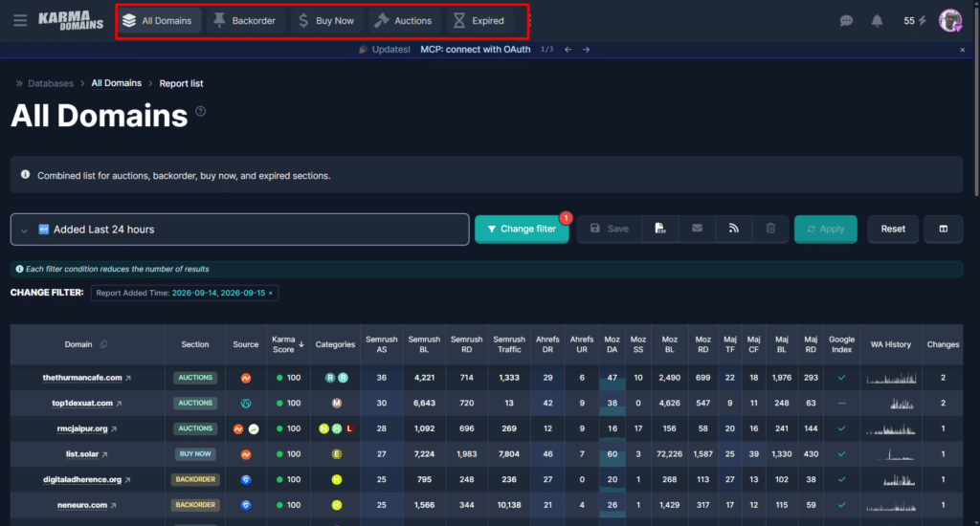Image resolution: width=980 pixels, height=526 pixels.
Task: Toggle the column layout icon
Action: (943, 229)
